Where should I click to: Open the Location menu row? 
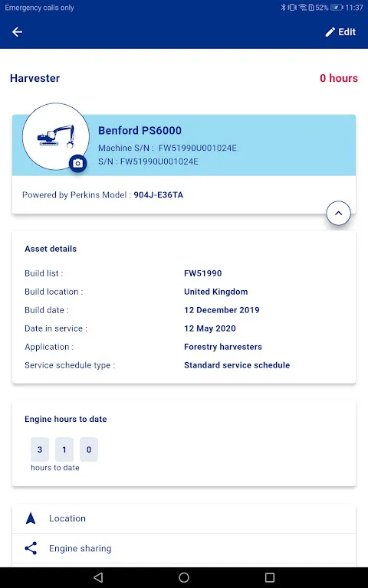click(184, 518)
